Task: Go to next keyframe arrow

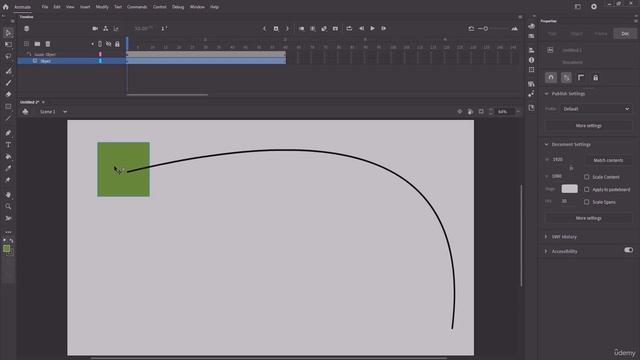Action: click(287, 29)
